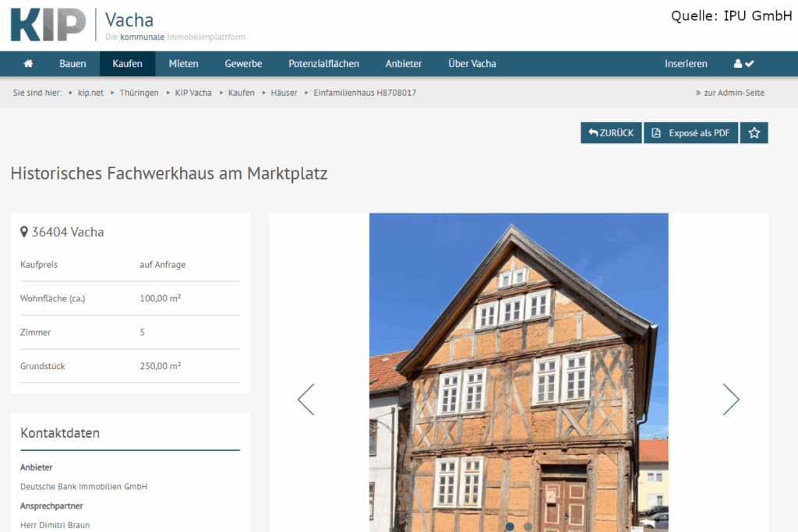Click the home icon in navigation bar

tap(29, 64)
